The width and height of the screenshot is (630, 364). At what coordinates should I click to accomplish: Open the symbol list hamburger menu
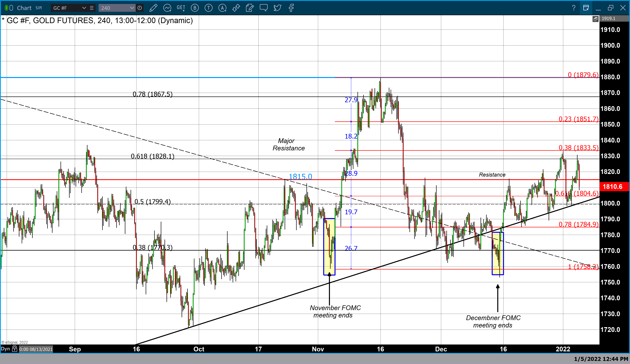pyautogui.click(x=92, y=8)
